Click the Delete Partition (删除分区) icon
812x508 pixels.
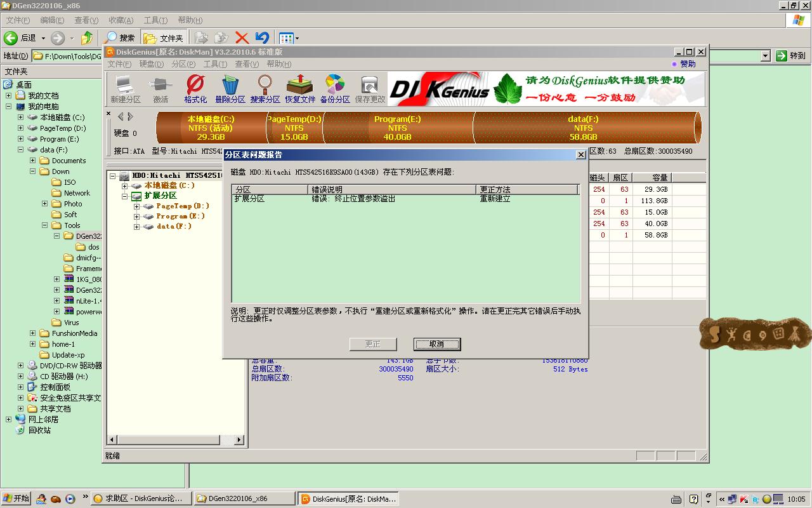(230, 89)
